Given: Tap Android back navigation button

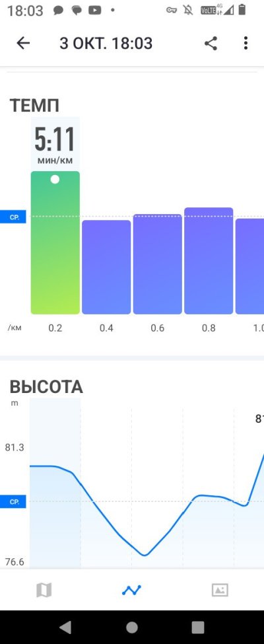Looking at the screenshot, I should point(66,627).
